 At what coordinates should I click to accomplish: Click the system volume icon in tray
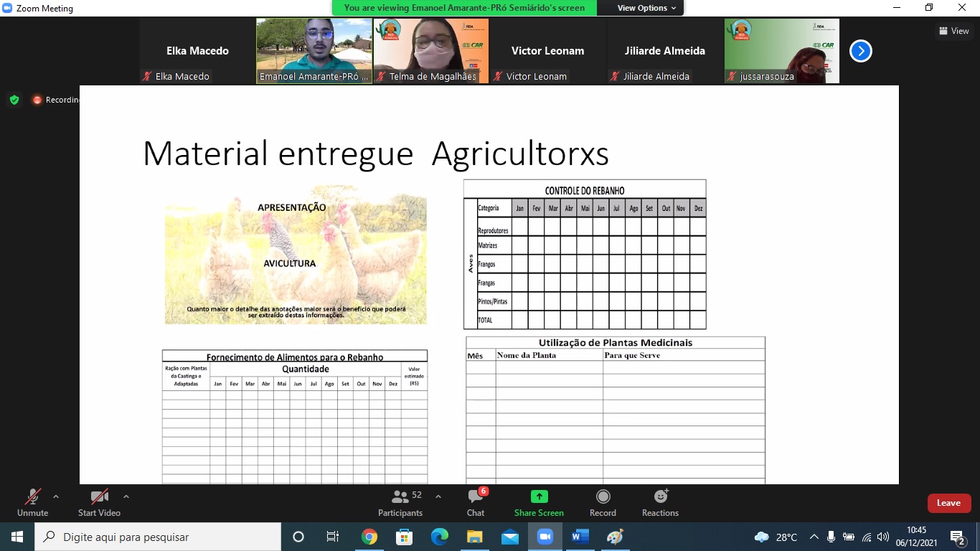(883, 537)
